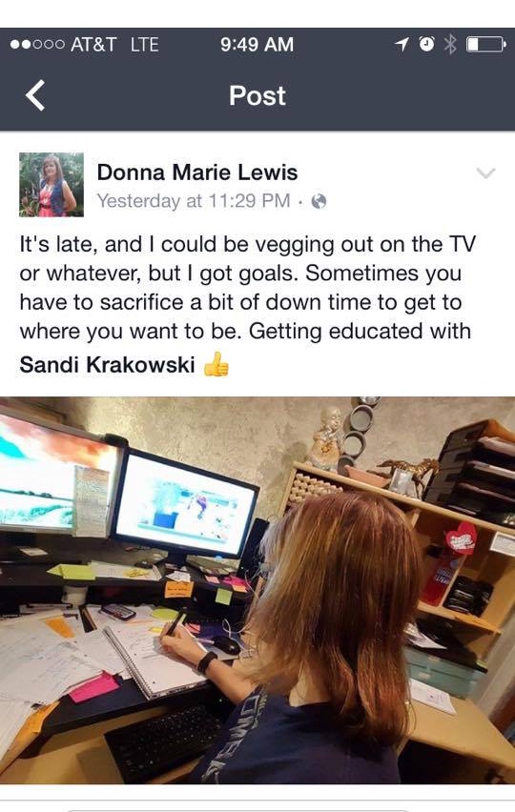Screen dimensions: 515x812
Task: Tap the signal strength dots
Action: [37, 45]
